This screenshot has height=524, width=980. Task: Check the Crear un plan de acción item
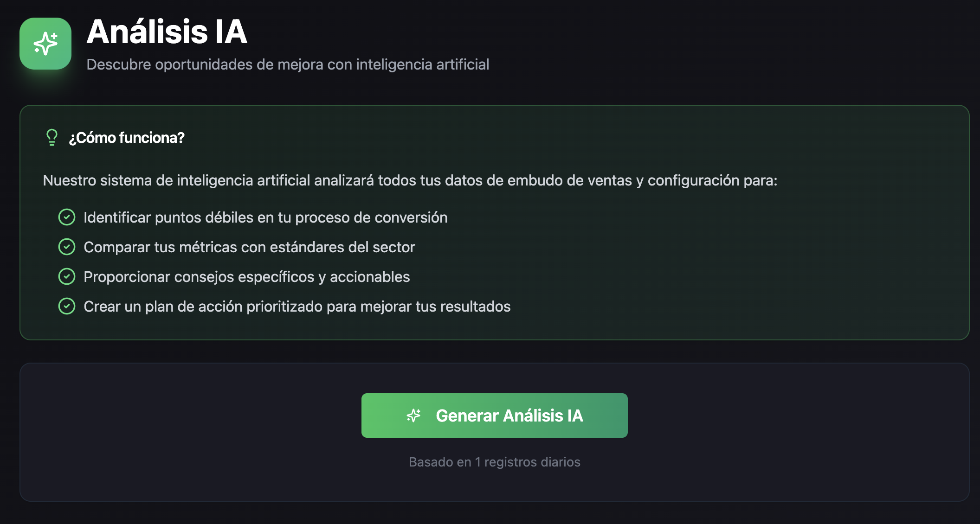tap(297, 306)
